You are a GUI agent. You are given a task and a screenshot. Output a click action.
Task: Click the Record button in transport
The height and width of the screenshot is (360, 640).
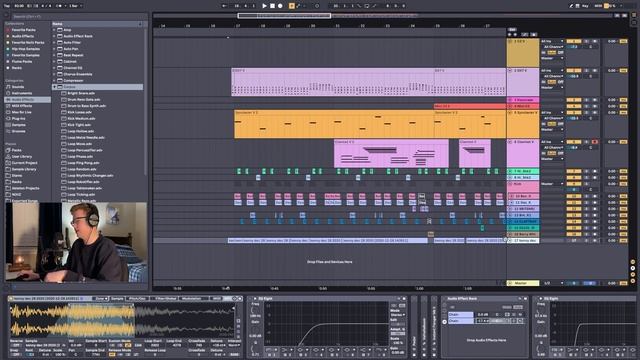point(280,6)
